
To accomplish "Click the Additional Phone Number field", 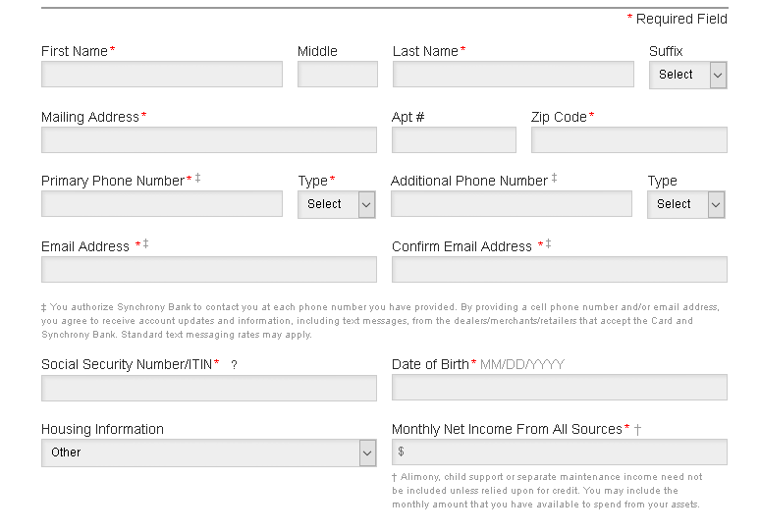I will coord(512,203).
